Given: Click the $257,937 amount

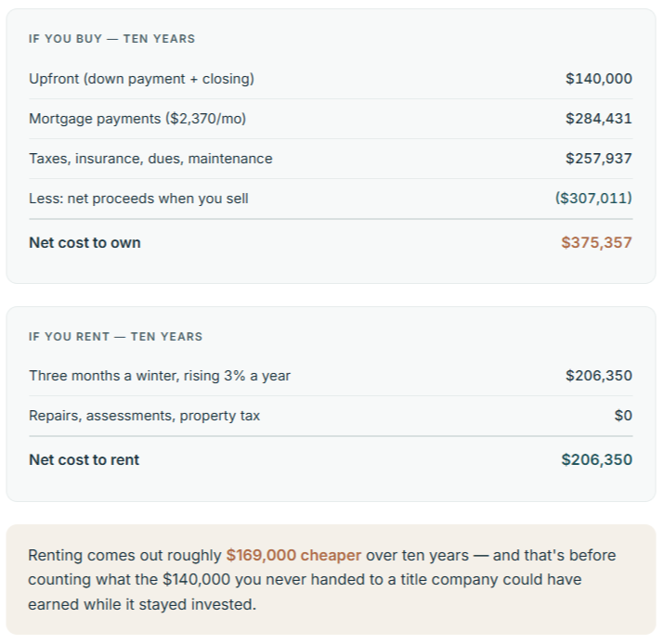Looking at the screenshot, I should (x=599, y=159).
